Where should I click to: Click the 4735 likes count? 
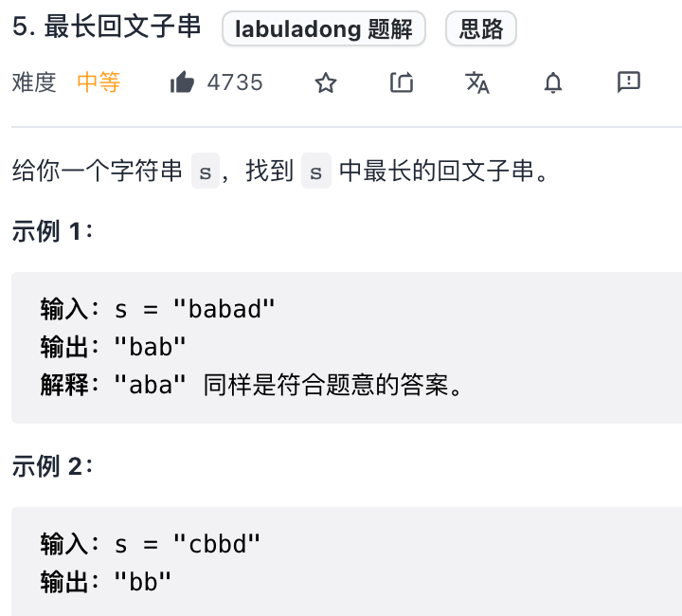click(235, 83)
